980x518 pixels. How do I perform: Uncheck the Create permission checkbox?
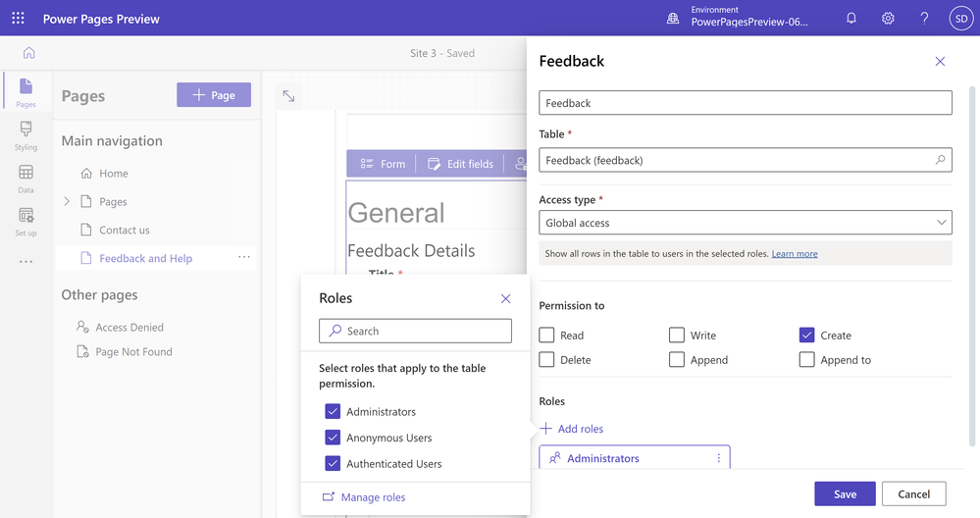pyautogui.click(x=806, y=335)
